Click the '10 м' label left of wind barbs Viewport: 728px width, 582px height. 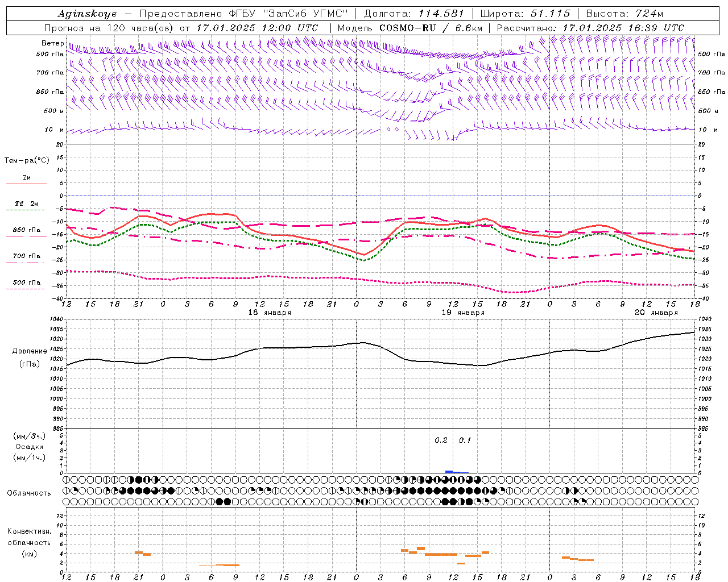pos(55,130)
